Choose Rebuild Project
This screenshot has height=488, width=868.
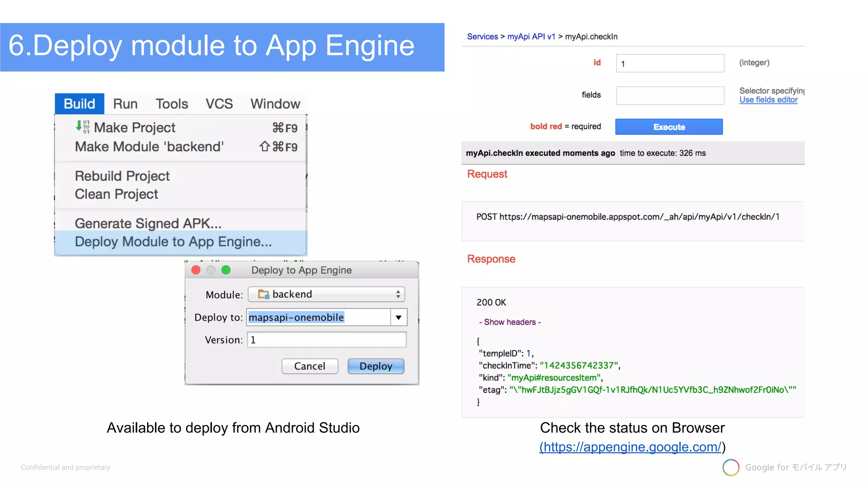pyautogui.click(x=181, y=176)
